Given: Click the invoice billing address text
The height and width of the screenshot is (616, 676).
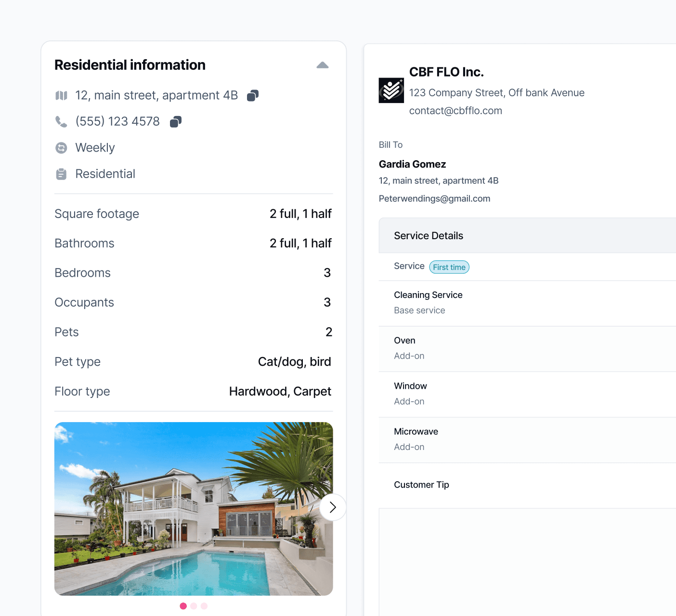Looking at the screenshot, I should (x=439, y=181).
